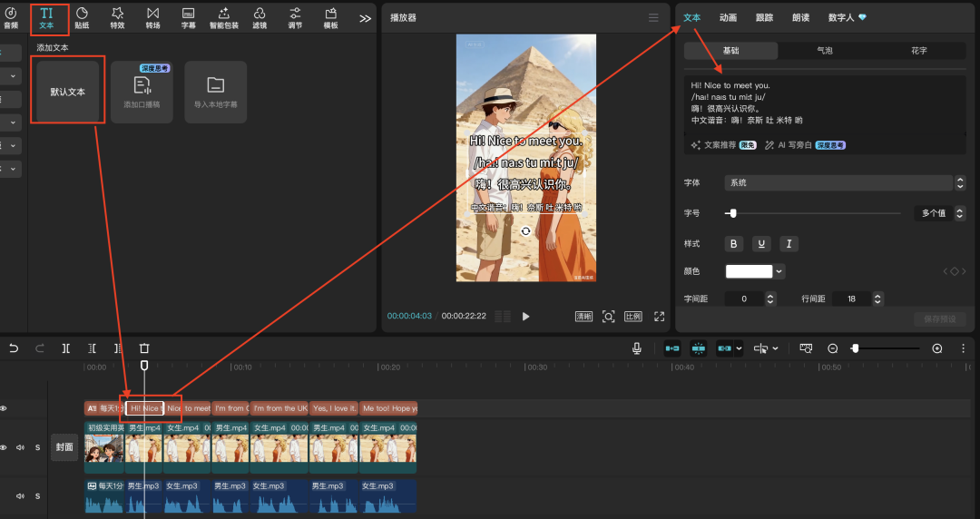Open the 特效 (effects) panel
The image size is (980, 519).
(117, 17)
